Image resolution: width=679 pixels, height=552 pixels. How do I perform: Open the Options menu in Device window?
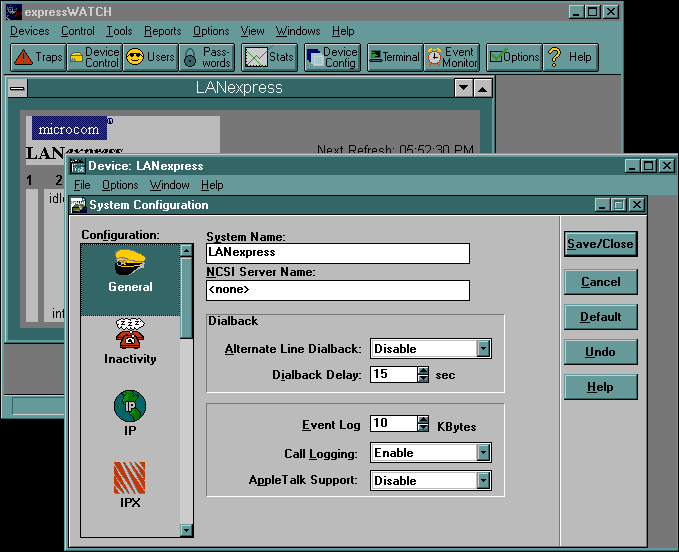[x=120, y=185]
